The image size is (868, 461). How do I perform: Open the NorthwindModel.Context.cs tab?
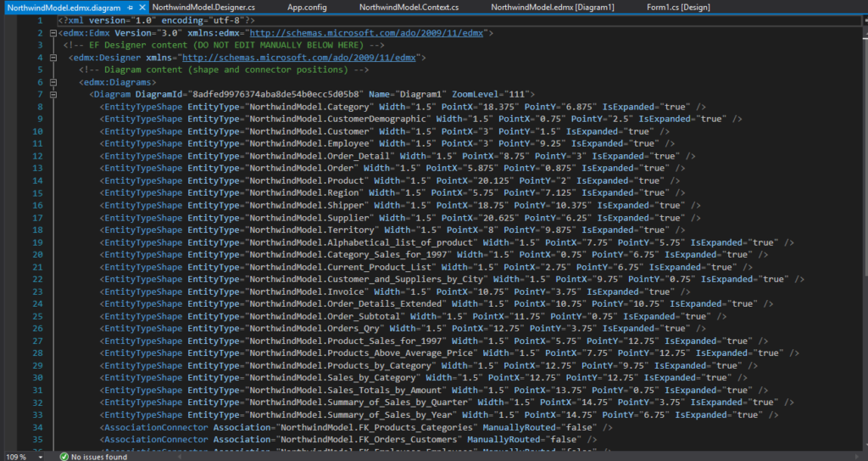[409, 7]
